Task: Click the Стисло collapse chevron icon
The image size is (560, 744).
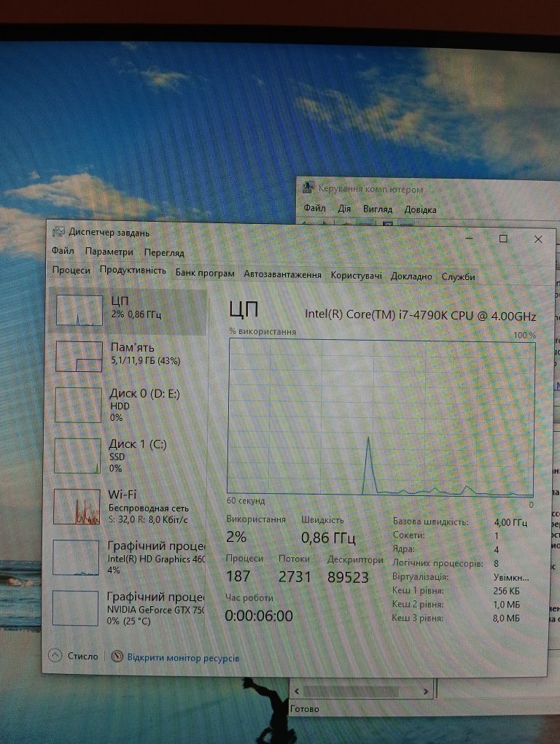Action: (55, 656)
